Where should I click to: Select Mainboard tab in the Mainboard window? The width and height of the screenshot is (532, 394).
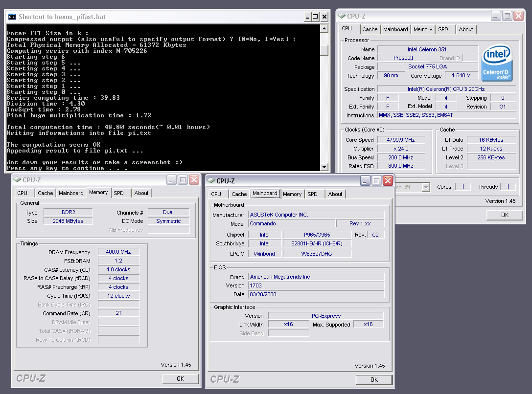[x=265, y=194]
